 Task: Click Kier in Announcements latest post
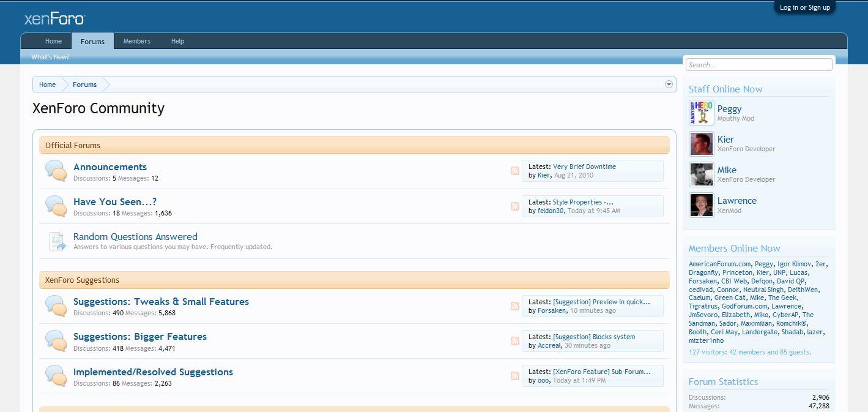544,175
